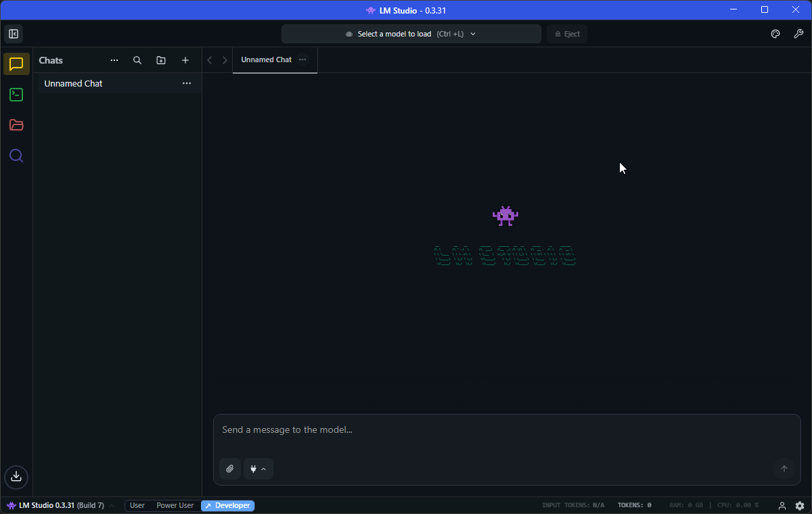
Task: Minimize the LM Studio window
Action: tap(734, 10)
